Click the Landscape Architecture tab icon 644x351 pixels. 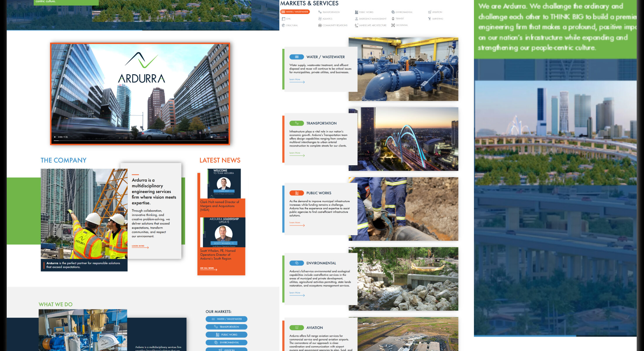(x=356, y=25)
